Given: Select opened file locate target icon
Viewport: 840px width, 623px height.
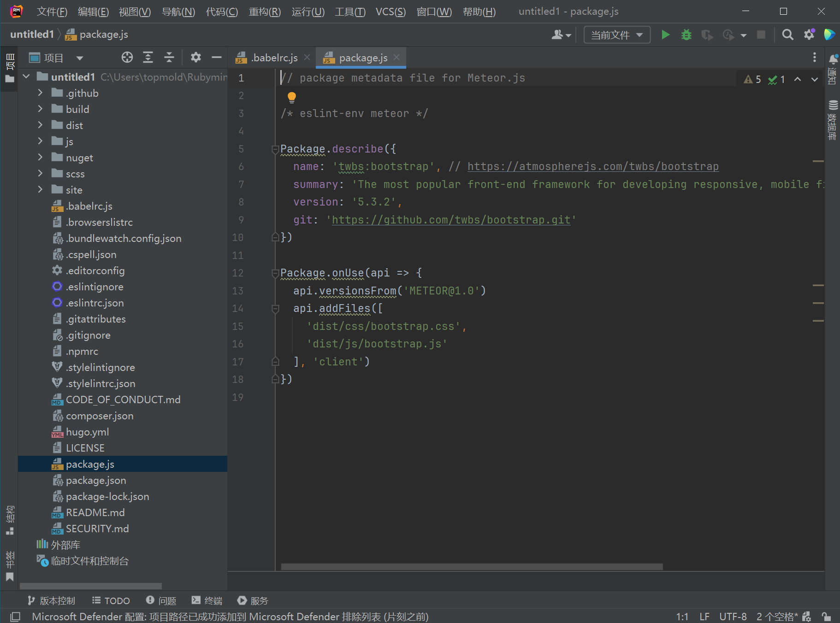Looking at the screenshot, I should coord(127,57).
